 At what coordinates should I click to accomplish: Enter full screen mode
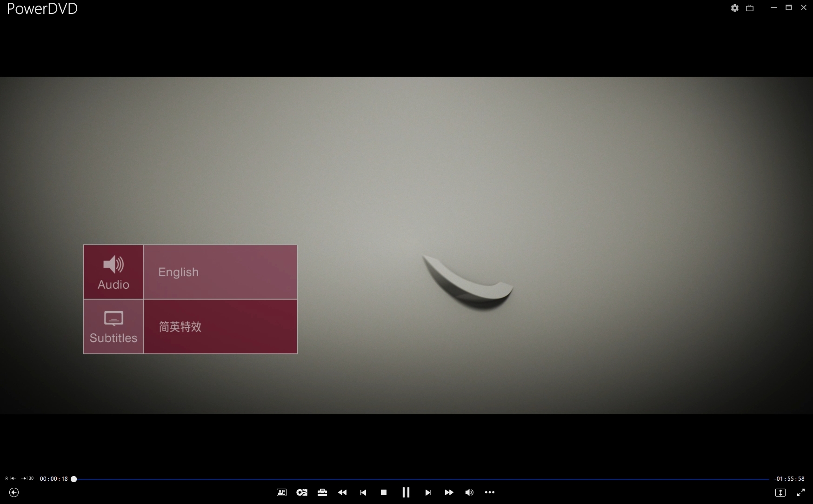tap(801, 492)
